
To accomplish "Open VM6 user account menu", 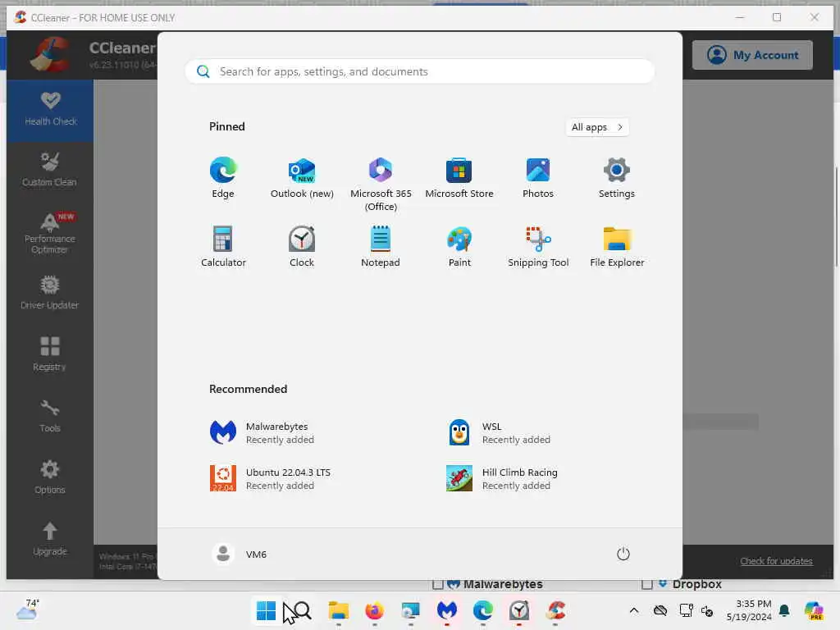I will coord(239,554).
